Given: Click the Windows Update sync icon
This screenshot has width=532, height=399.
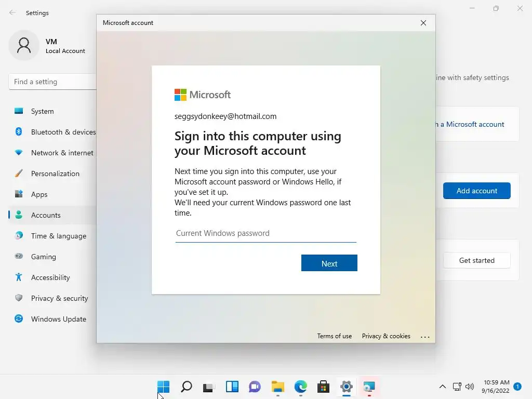Looking at the screenshot, I should (x=19, y=318).
